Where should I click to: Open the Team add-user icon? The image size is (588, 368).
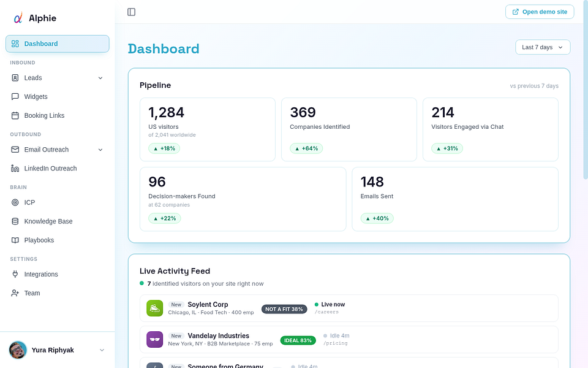(15, 293)
